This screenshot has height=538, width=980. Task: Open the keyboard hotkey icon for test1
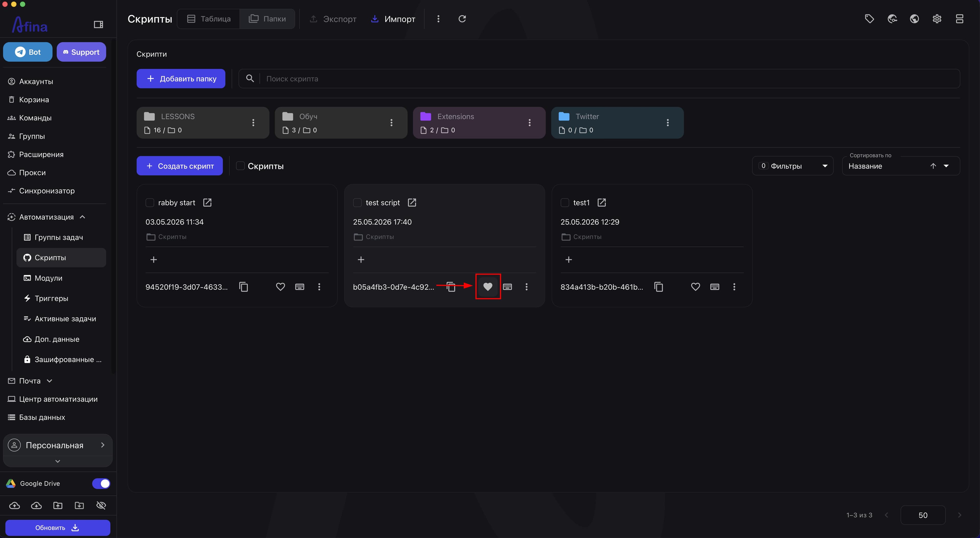point(715,287)
